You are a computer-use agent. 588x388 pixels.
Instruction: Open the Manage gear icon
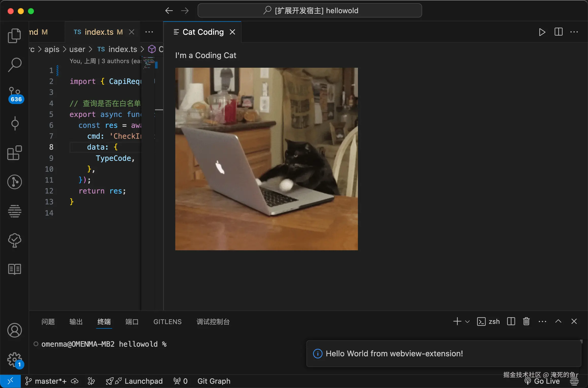coord(14,359)
